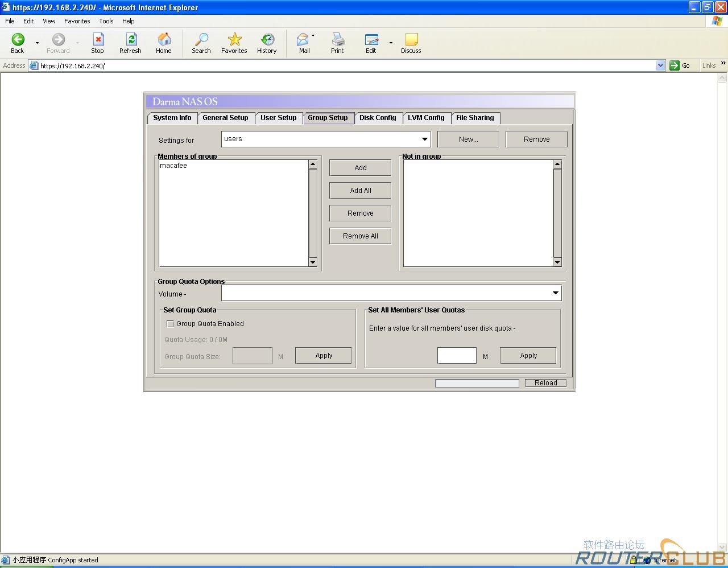Go to Home page icon

(164, 39)
